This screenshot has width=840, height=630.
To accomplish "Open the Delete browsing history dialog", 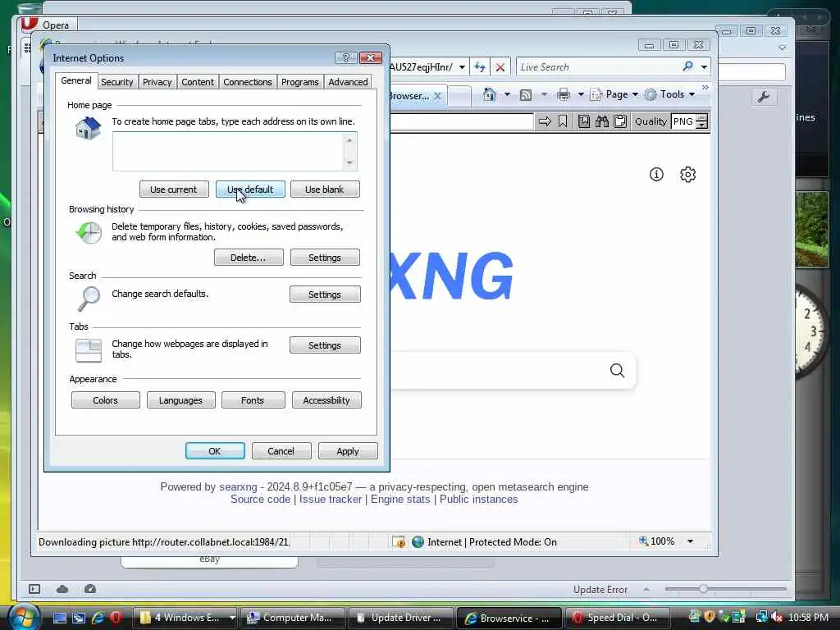I will (x=248, y=258).
